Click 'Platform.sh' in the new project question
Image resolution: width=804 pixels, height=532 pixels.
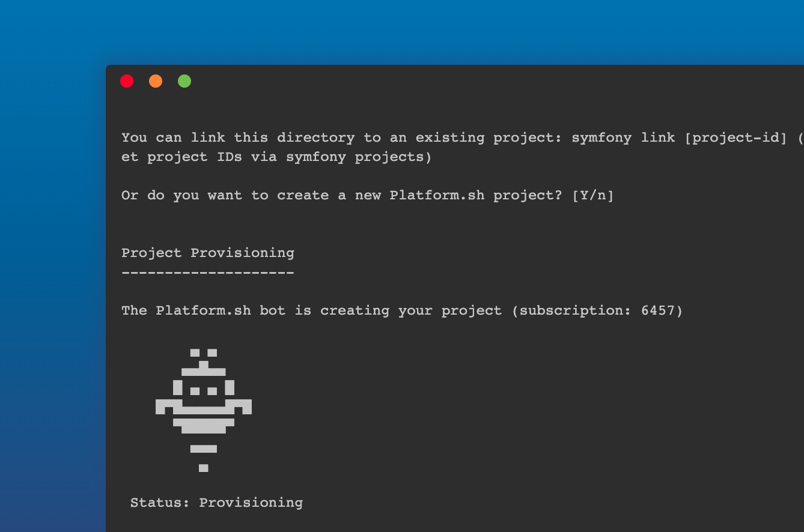click(x=437, y=195)
